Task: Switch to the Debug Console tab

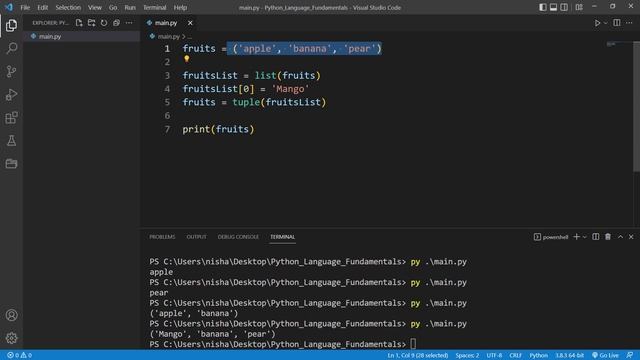Action: tap(238, 237)
